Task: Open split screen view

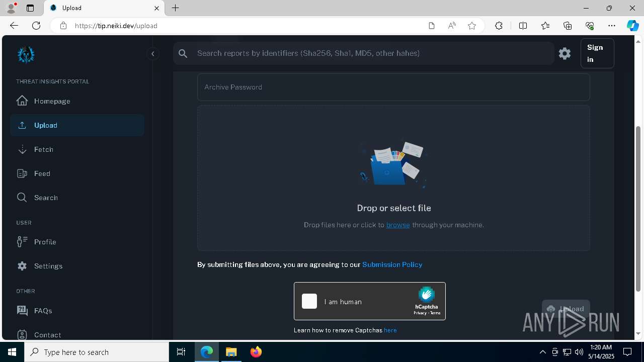Action: coord(523,26)
